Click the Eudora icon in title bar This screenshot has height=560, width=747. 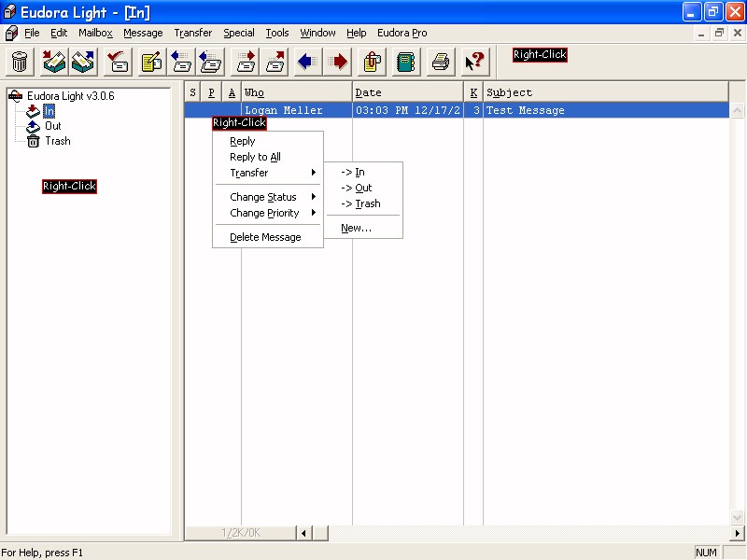tap(9, 11)
